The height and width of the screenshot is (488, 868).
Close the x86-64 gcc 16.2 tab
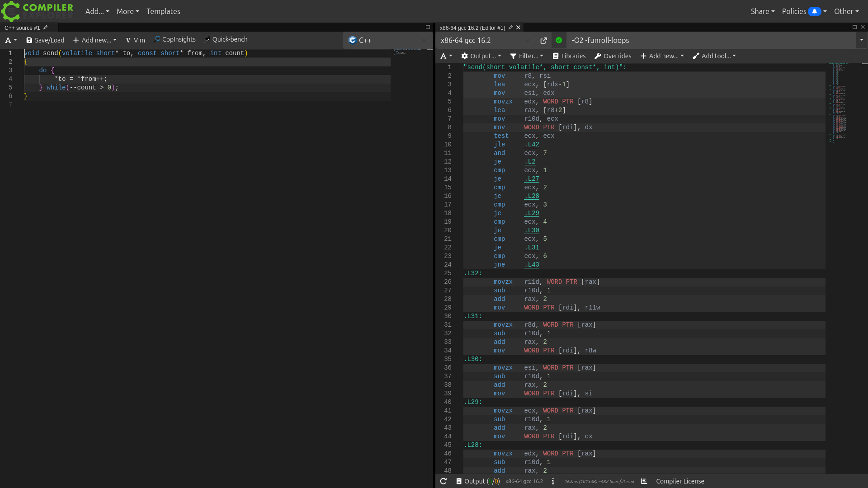(519, 28)
